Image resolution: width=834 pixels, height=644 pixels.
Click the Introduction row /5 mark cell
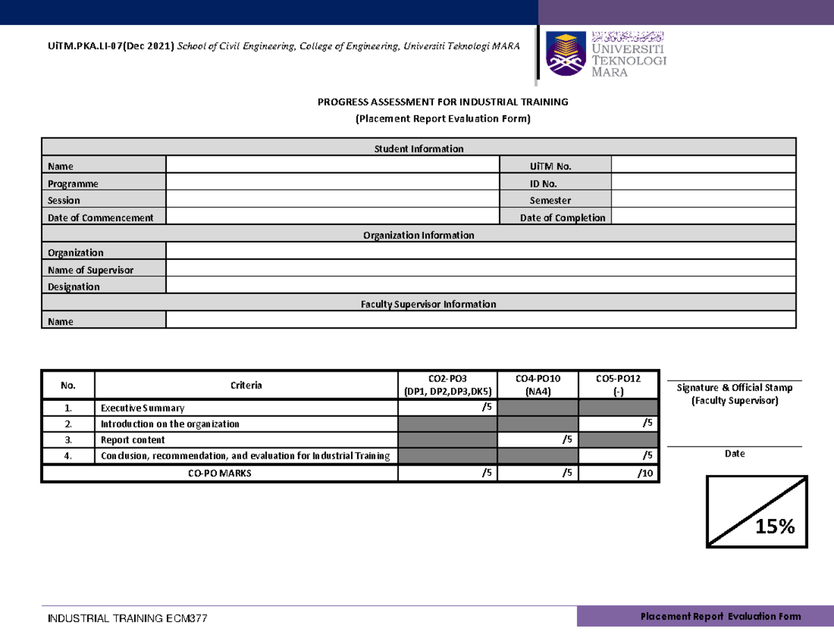(619, 424)
